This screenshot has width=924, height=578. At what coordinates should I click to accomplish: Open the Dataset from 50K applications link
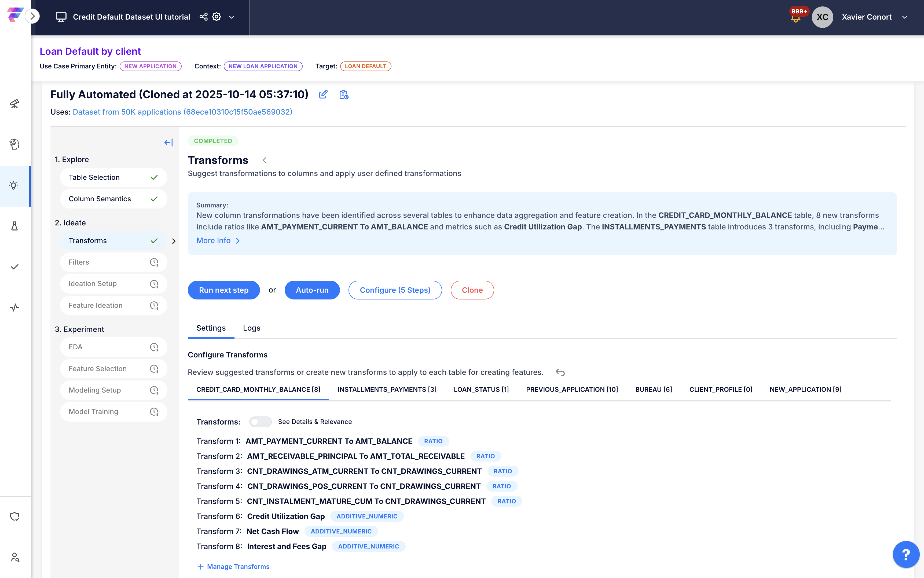tap(182, 112)
